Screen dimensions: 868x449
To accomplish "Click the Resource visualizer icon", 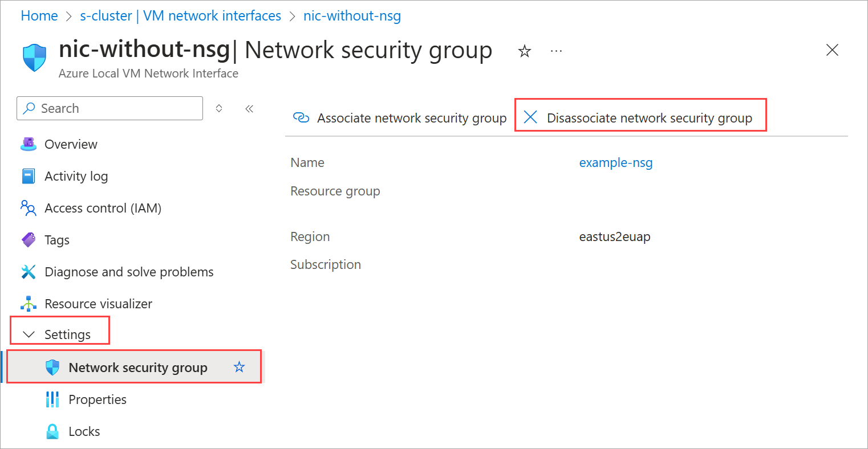I will point(29,304).
